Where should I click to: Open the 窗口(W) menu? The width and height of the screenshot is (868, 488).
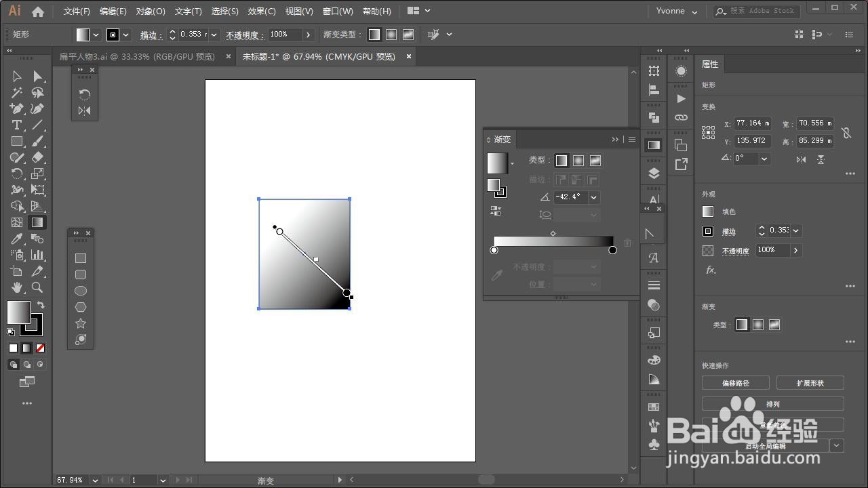(x=338, y=12)
